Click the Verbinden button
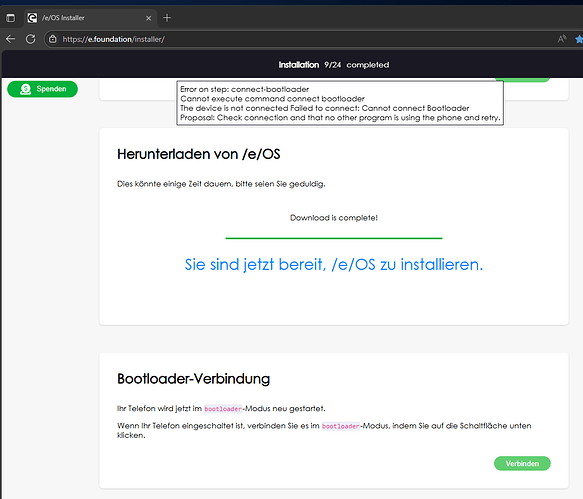 [x=522, y=463]
